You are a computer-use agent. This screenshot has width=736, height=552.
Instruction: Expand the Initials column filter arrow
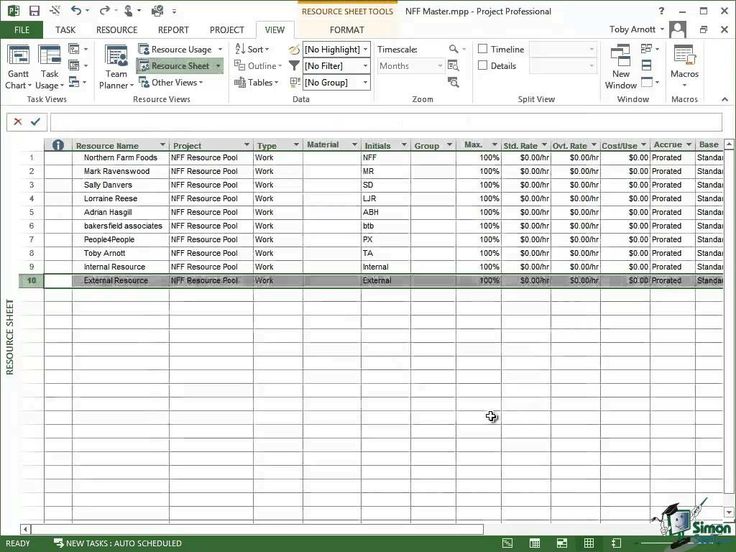(x=404, y=144)
